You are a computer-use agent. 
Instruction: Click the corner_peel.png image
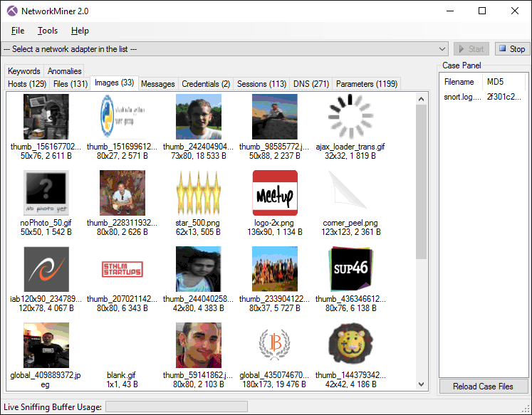coord(350,193)
